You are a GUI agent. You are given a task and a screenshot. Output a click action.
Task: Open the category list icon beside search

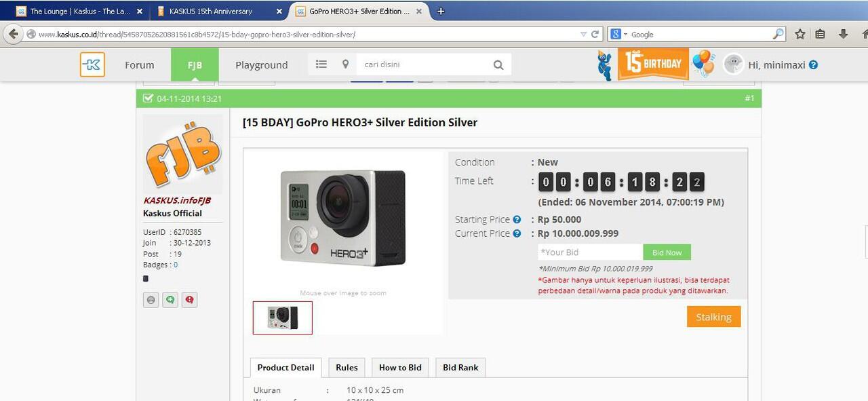click(321, 64)
